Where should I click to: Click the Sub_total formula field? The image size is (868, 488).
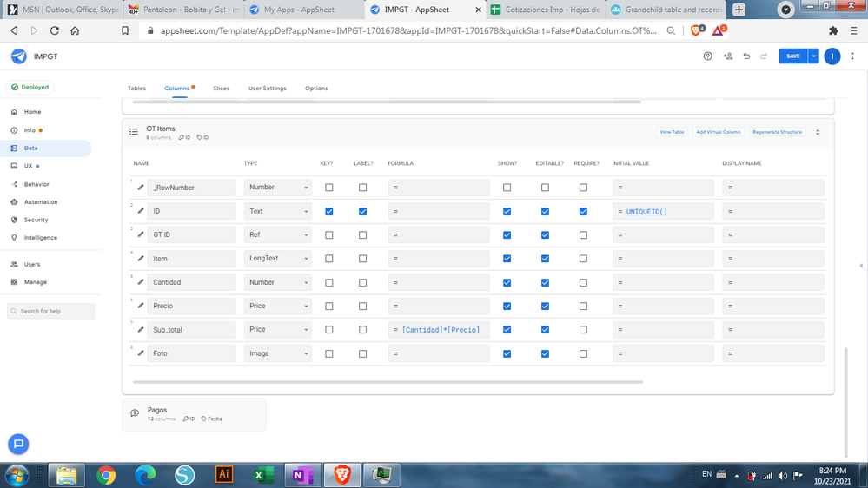click(439, 330)
